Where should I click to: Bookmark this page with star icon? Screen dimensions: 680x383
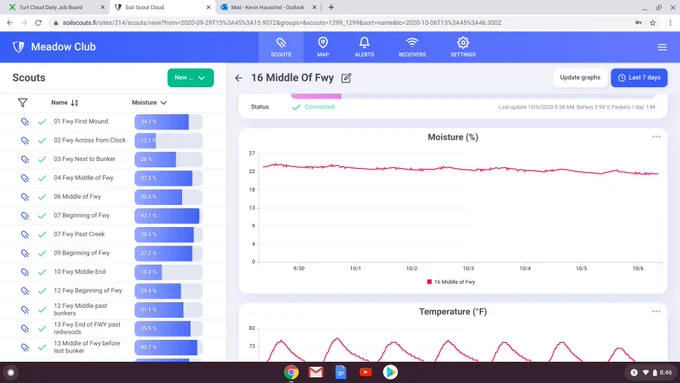pyautogui.click(x=653, y=23)
